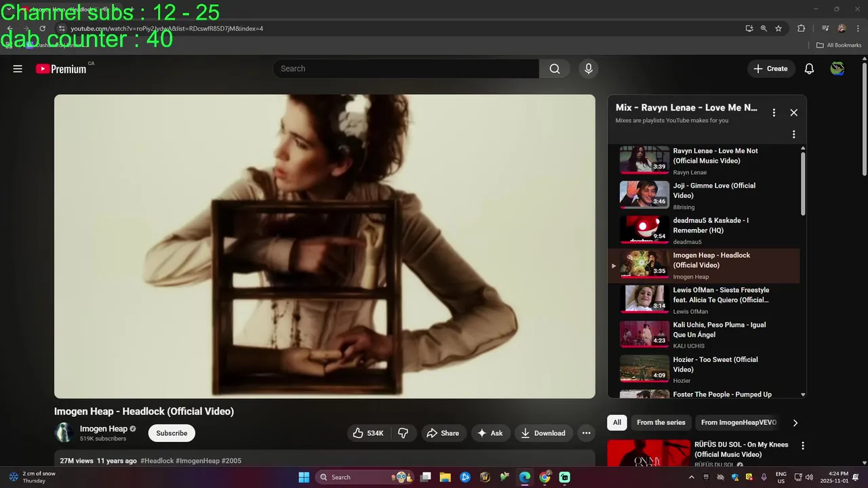Open taskbar volume control
The height and width of the screenshot is (488, 868).
pyautogui.click(x=808, y=477)
